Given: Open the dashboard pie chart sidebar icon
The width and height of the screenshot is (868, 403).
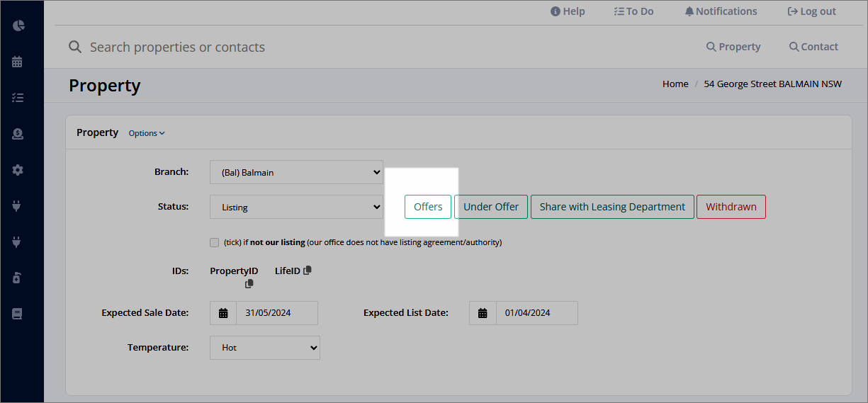Looking at the screenshot, I should [18, 25].
